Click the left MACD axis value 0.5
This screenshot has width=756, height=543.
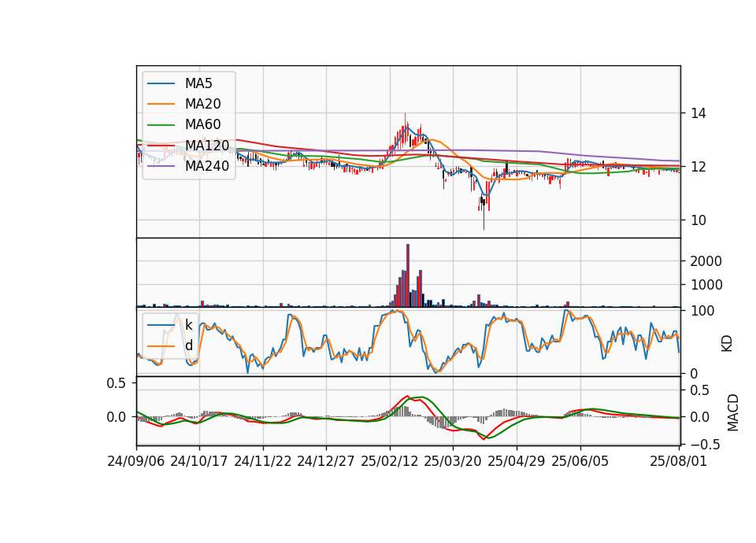click(x=116, y=383)
